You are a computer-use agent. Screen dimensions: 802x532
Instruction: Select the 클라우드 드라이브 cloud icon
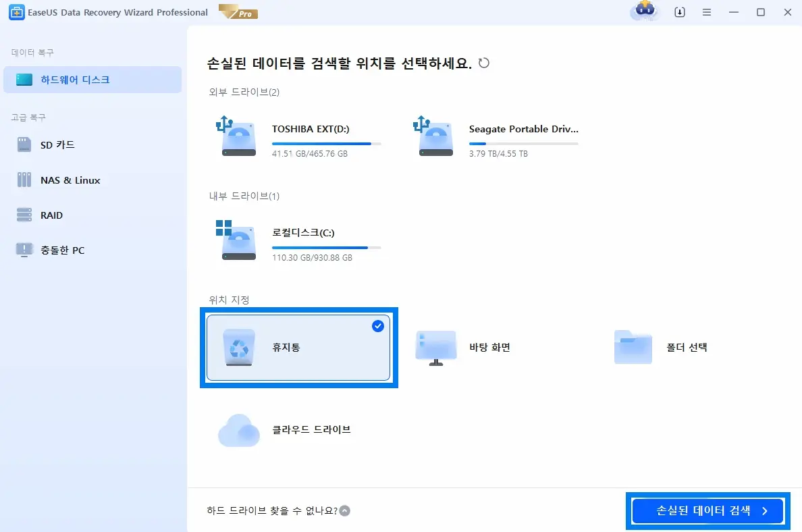click(238, 430)
